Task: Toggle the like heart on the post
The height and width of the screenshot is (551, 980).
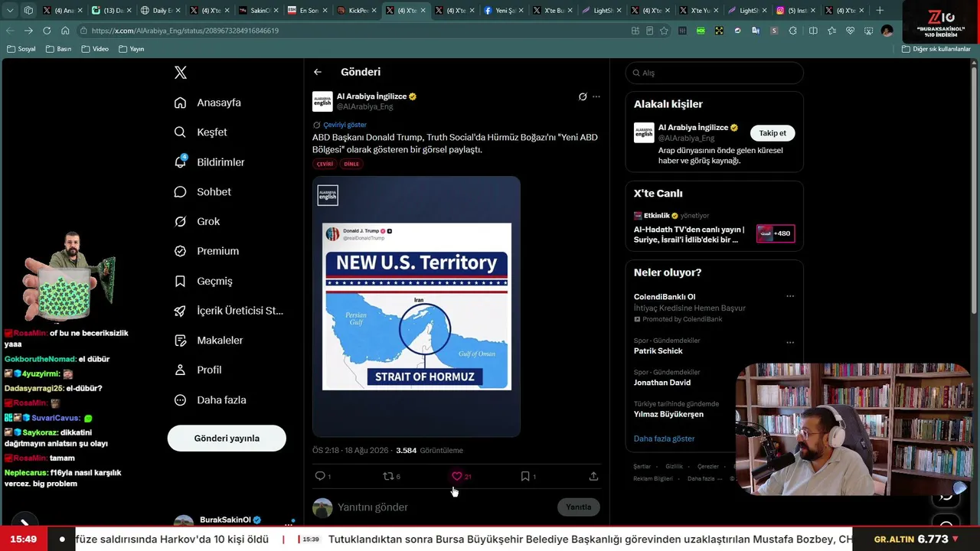Action: tap(457, 476)
